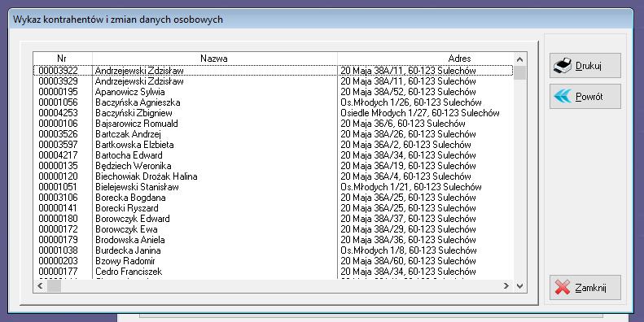
Task: Select the Baczyński Zbigniew row
Action: click(x=274, y=113)
